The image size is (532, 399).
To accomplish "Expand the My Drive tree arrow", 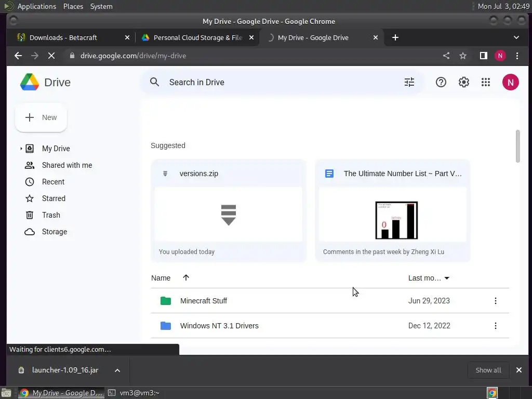I will [x=21, y=149].
